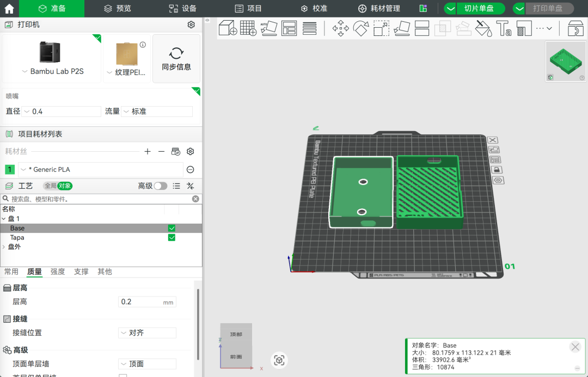Open filament list settings gear
This screenshot has width=588, height=377.
tap(191, 151)
